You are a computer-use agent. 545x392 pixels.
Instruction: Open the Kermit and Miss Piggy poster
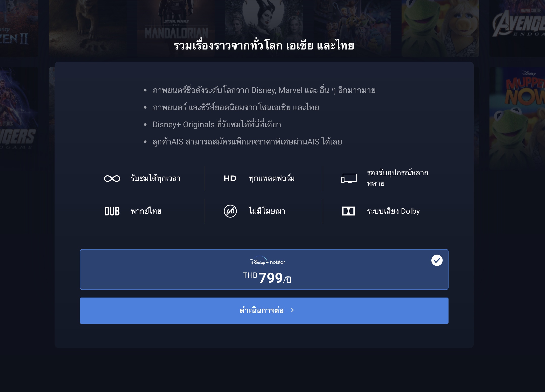click(440, 28)
